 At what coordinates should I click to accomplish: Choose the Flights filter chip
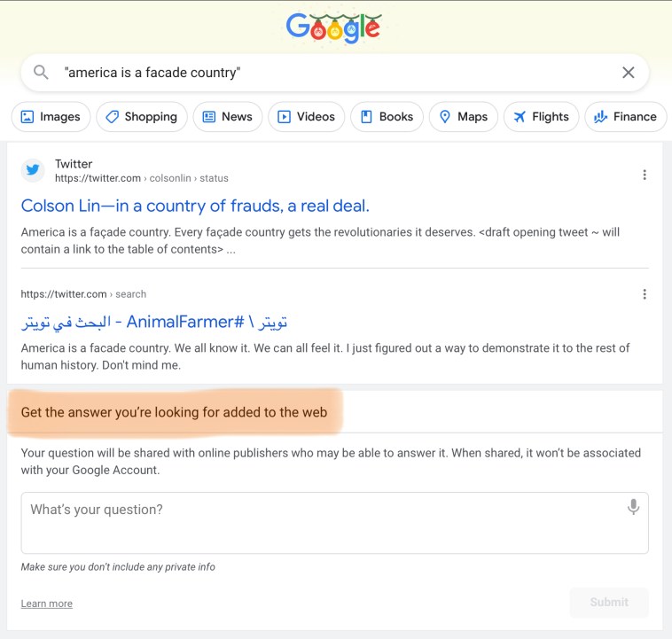coord(541,117)
